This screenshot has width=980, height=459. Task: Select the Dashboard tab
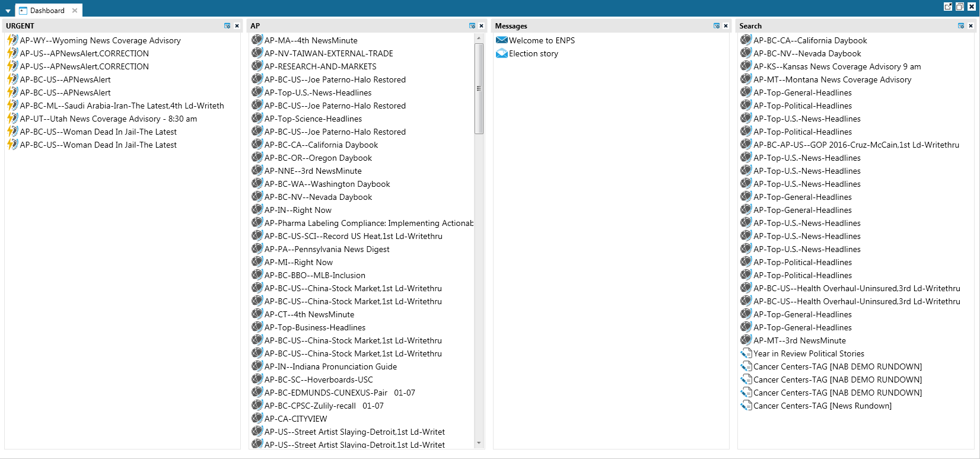pyautogui.click(x=47, y=11)
